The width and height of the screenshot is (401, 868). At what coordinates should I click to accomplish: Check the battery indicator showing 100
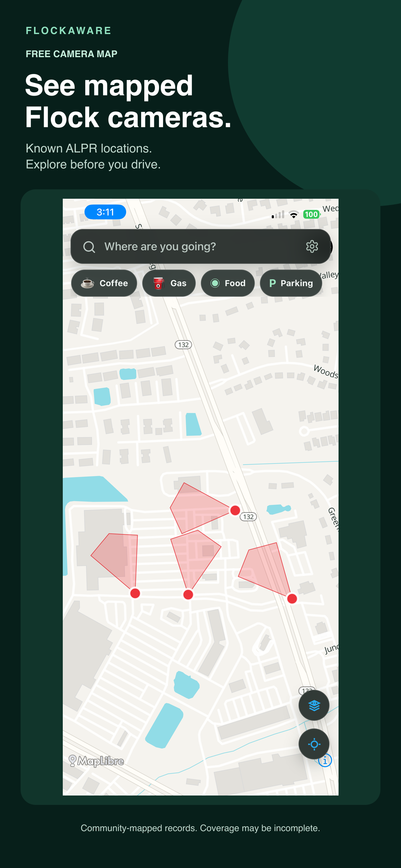pos(311,214)
